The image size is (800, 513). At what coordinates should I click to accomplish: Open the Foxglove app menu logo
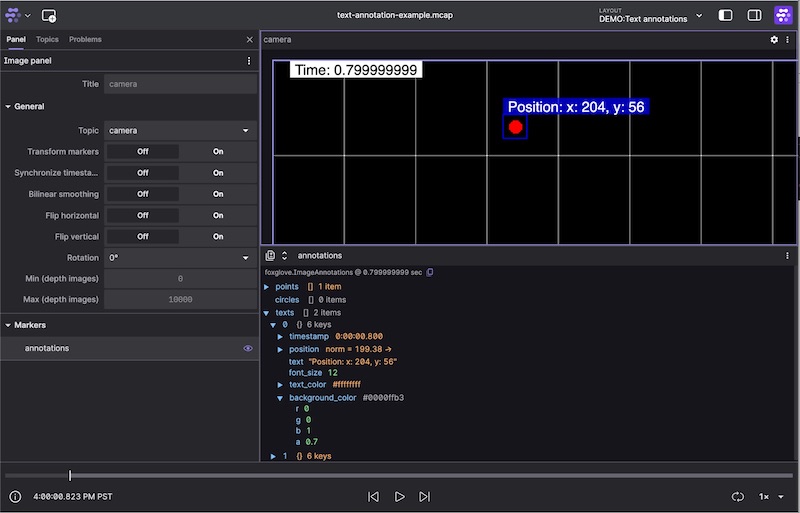[x=13, y=15]
